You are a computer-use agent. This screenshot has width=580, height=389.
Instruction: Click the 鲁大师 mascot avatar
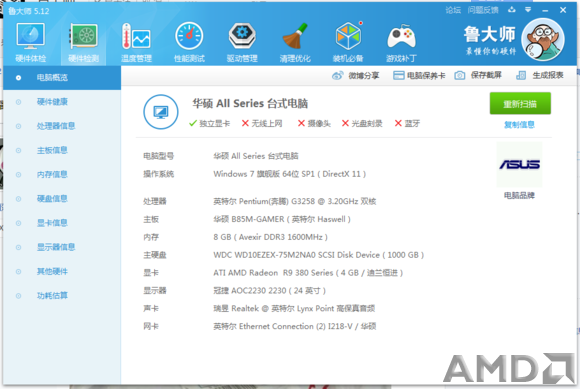click(x=543, y=39)
